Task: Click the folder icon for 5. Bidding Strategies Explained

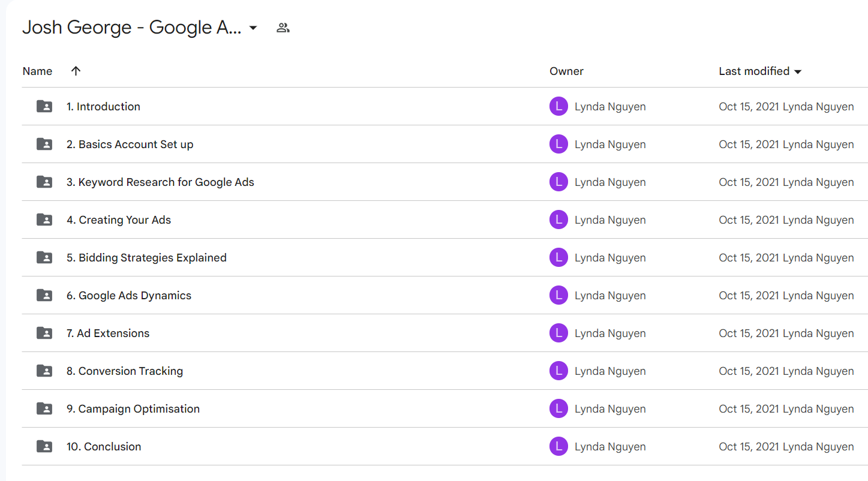Action: (44, 257)
